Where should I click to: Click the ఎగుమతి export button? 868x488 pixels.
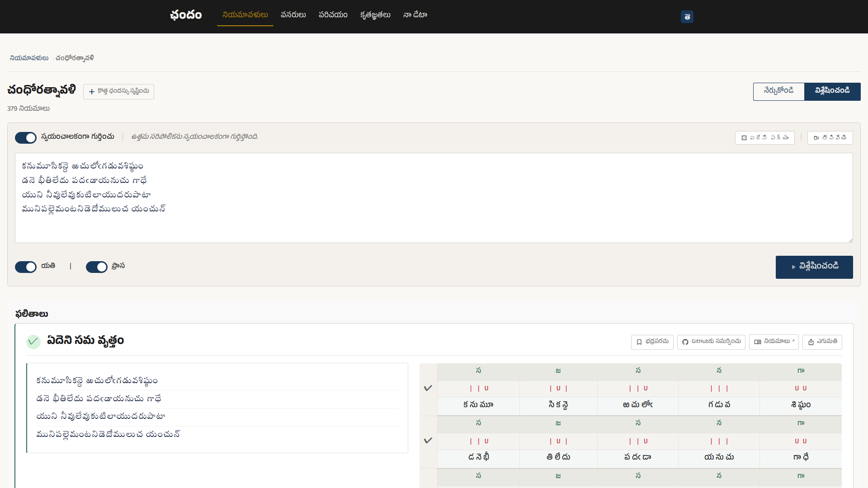point(822,342)
